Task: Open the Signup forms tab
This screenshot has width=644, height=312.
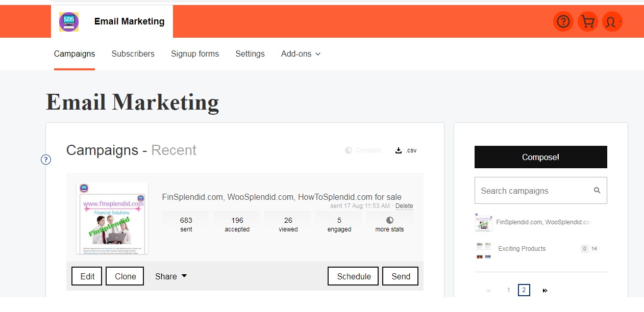Action: (x=195, y=54)
